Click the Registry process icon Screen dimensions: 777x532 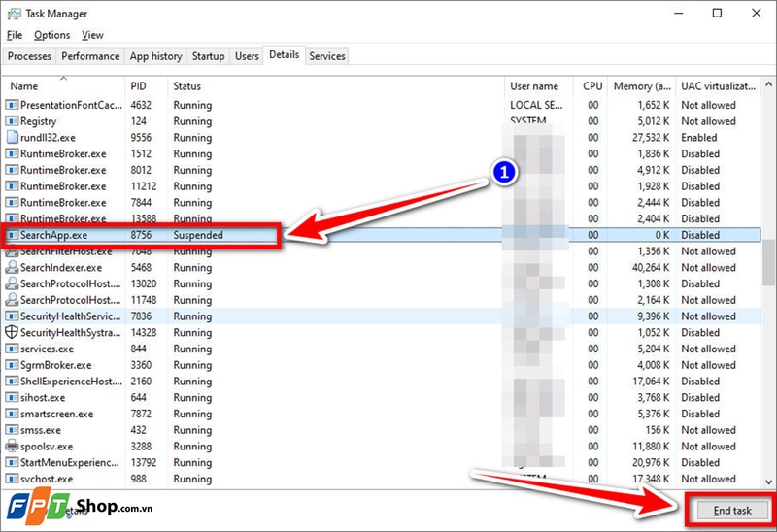pyautogui.click(x=12, y=121)
